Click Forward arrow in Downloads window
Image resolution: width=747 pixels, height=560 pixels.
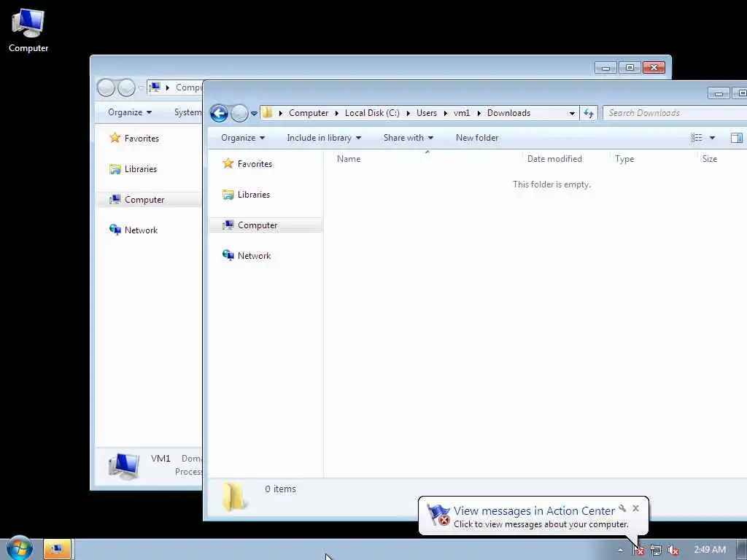[x=239, y=113]
